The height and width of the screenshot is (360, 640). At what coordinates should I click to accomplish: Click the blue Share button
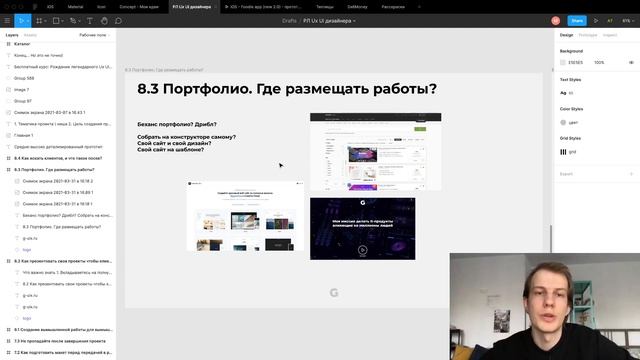pyautogui.click(x=577, y=21)
